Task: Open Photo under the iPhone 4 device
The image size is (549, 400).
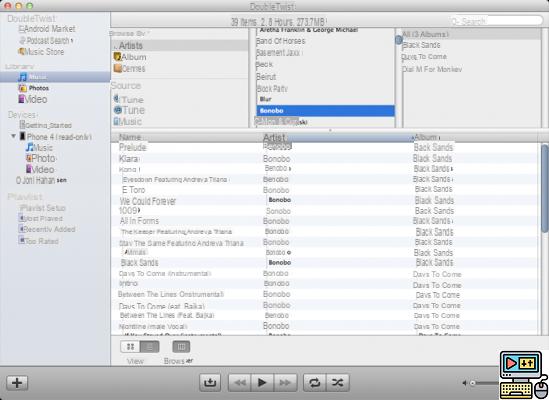Action: click(x=41, y=158)
